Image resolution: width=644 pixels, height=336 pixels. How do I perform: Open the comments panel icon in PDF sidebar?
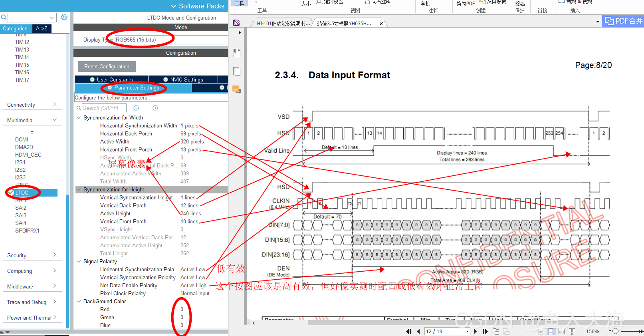pos(237,89)
